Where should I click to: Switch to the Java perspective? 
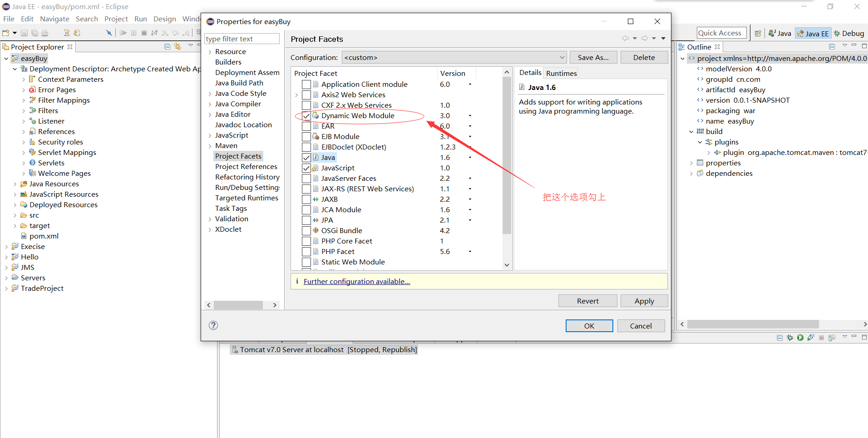point(780,33)
